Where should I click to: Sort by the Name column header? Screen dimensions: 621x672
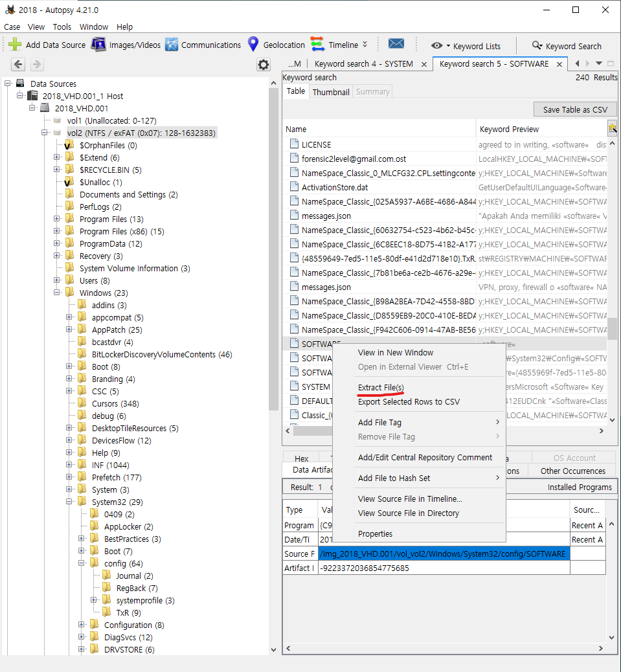379,129
